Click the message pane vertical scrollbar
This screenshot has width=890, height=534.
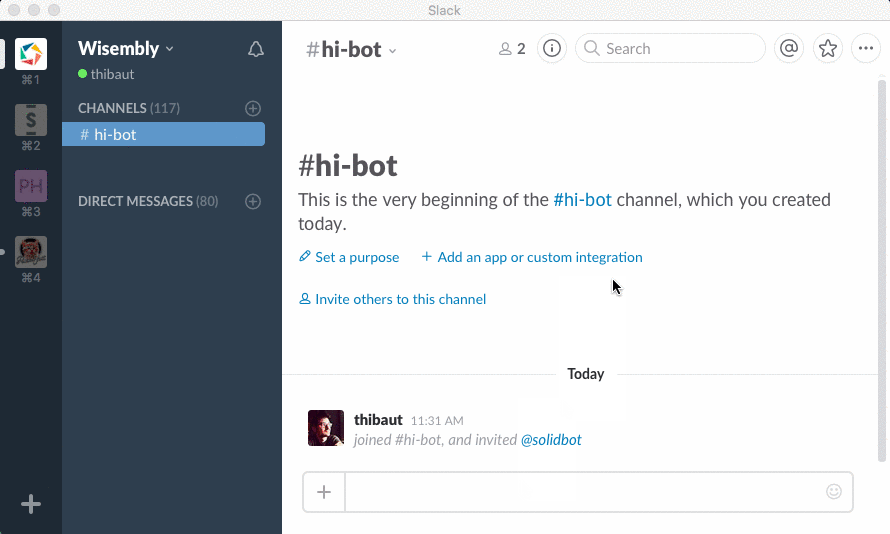click(x=881, y=271)
